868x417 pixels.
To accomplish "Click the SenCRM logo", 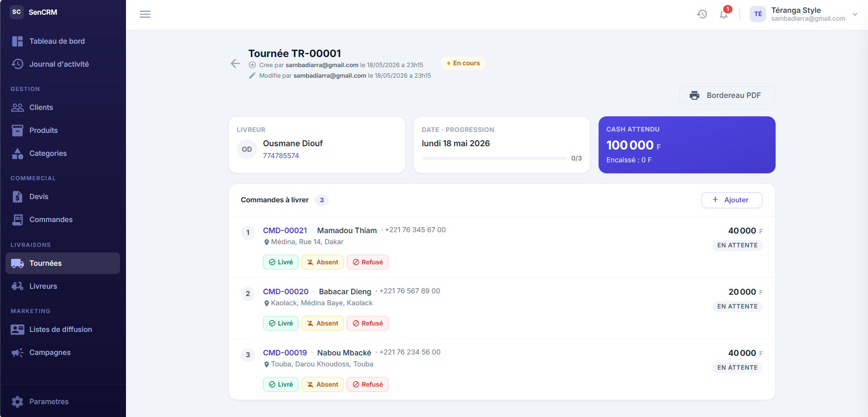I will [x=17, y=12].
